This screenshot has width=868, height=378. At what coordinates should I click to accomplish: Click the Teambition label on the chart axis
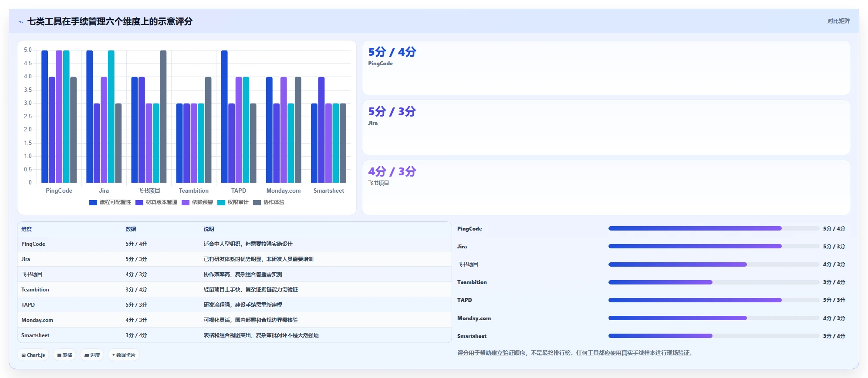point(194,191)
